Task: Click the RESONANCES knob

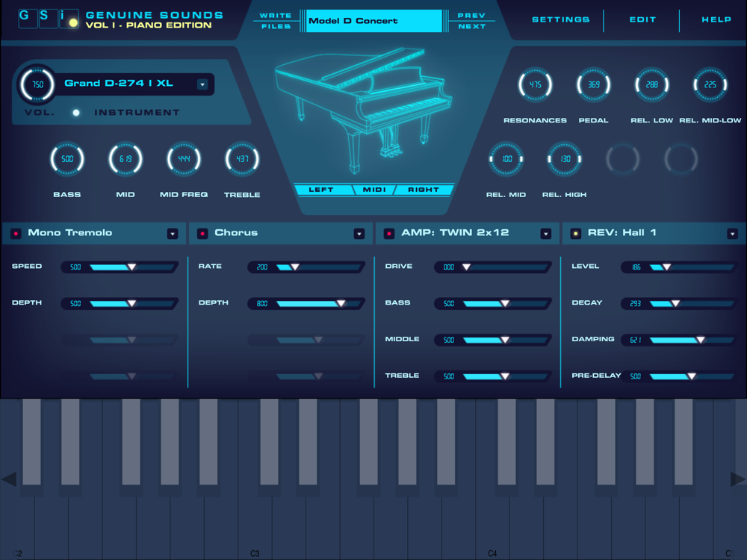Action: pos(535,85)
